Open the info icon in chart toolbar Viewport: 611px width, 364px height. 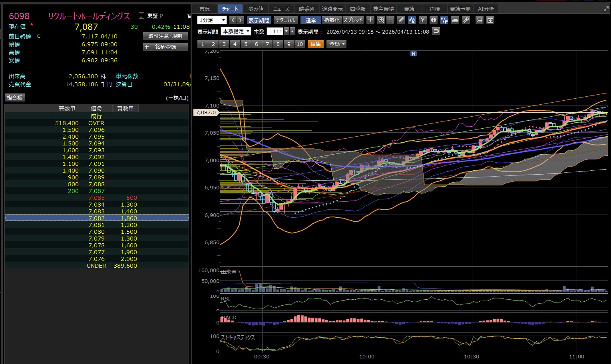(434, 20)
